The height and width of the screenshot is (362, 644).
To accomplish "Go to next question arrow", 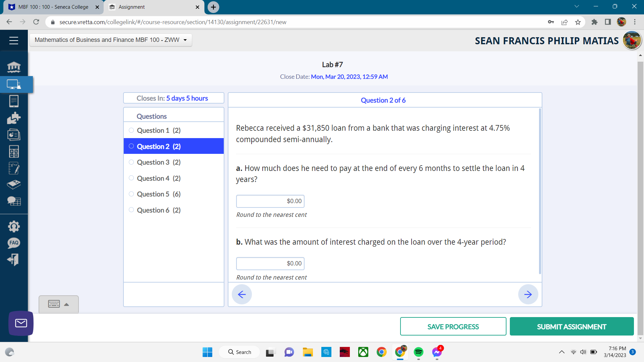I will [528, 294].
